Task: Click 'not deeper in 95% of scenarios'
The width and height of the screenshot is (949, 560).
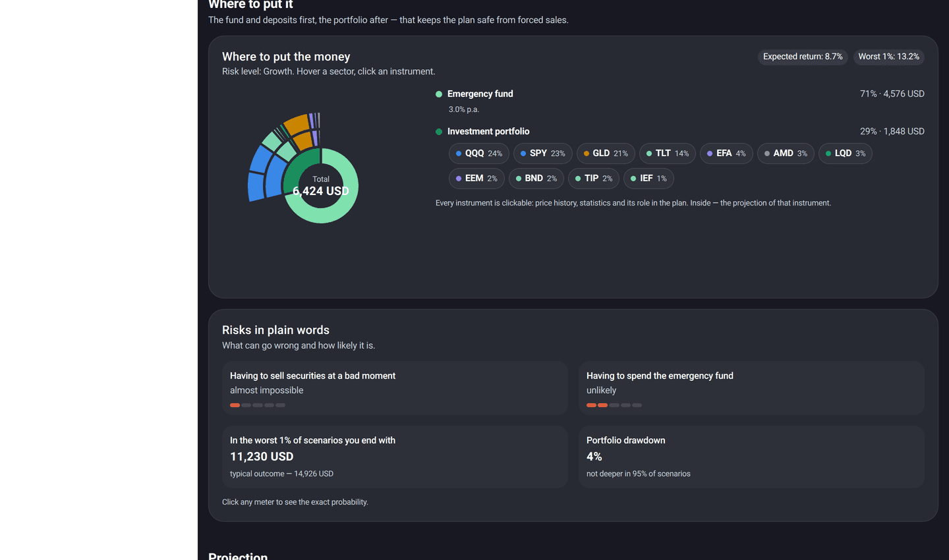Action: pos(639,474)
